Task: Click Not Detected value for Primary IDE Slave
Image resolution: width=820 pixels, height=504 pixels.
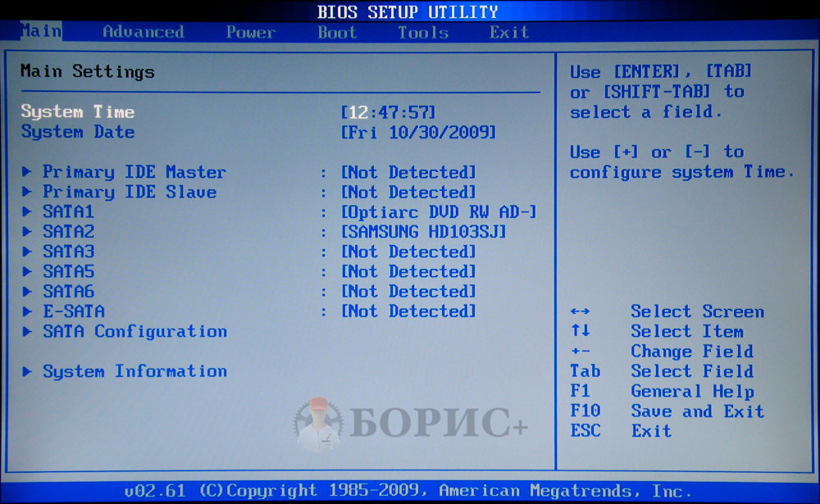Action: pyautogui.click(x=408, y=192)
